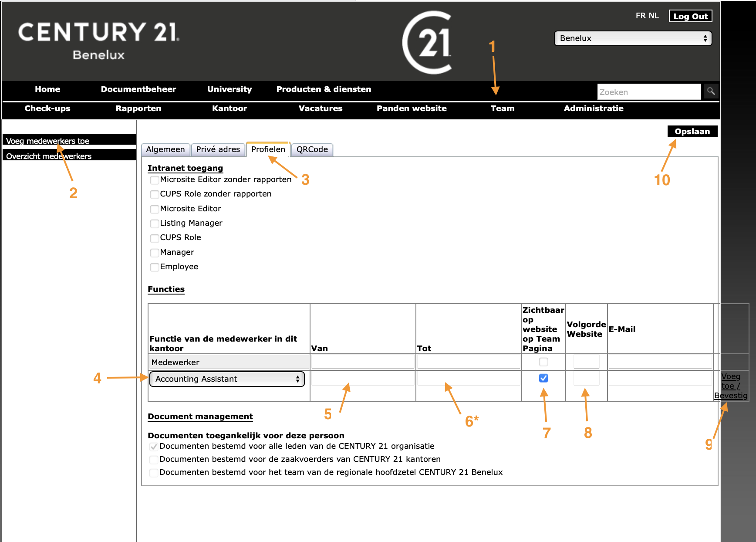Screen dimensions: 756x542
Task: Open Voeg medewerkers toe in sidebar
Action: (48, 141)
